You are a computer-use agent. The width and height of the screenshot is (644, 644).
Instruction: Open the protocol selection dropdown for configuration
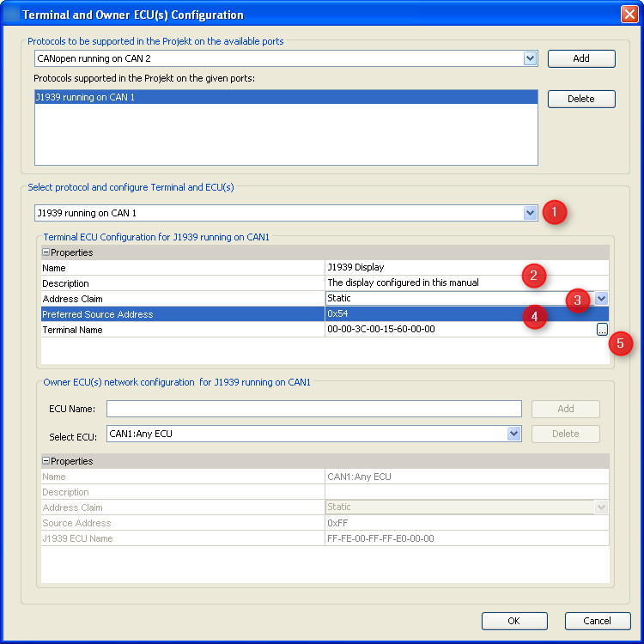point(530,213)
